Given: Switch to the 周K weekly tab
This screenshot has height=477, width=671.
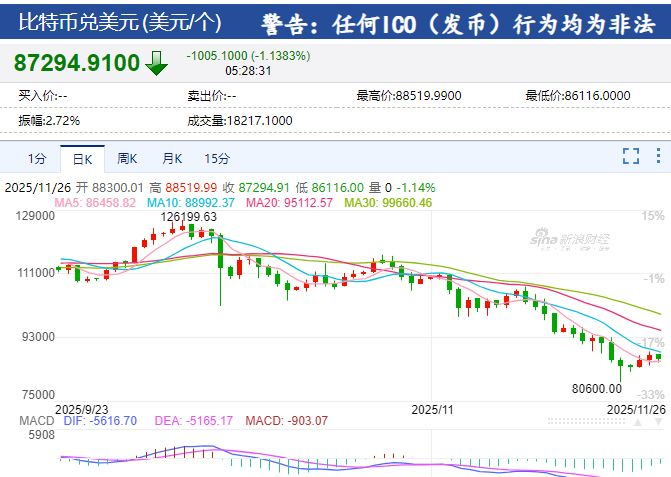Looking at the screenshot, I should point(127,159).
